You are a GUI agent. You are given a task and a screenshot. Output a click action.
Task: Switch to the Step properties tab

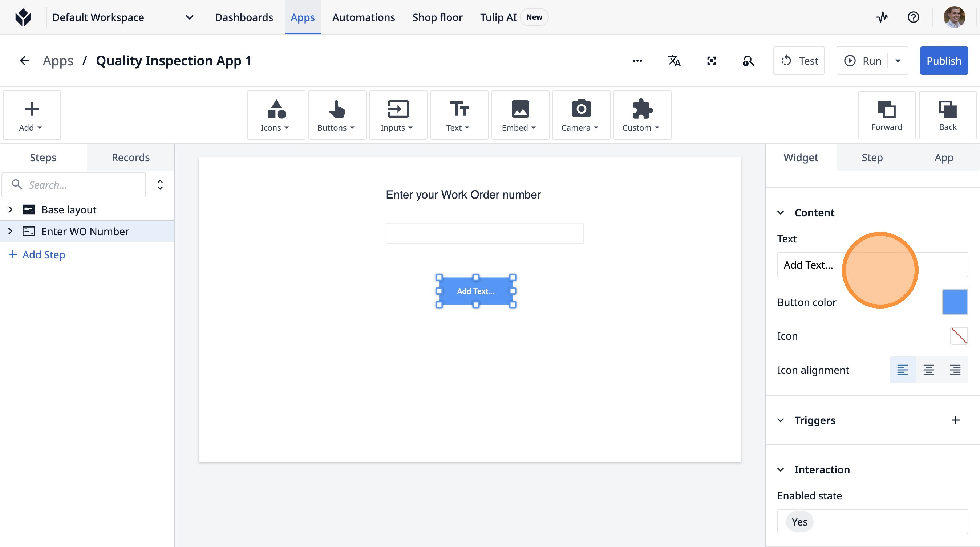pyautogui.click(x=872, y=158)
